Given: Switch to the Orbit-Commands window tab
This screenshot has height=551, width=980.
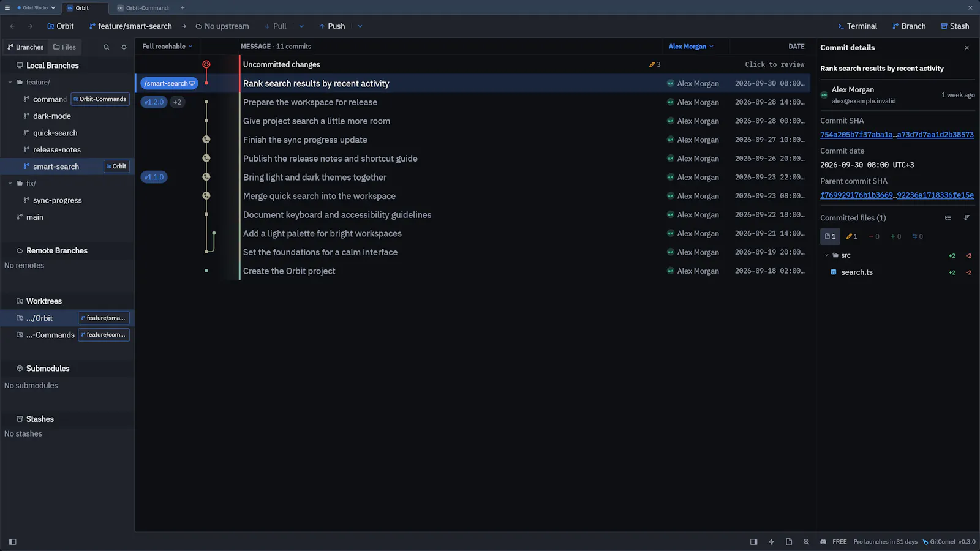Looking at the screenshot, I should tap(142, 8).
